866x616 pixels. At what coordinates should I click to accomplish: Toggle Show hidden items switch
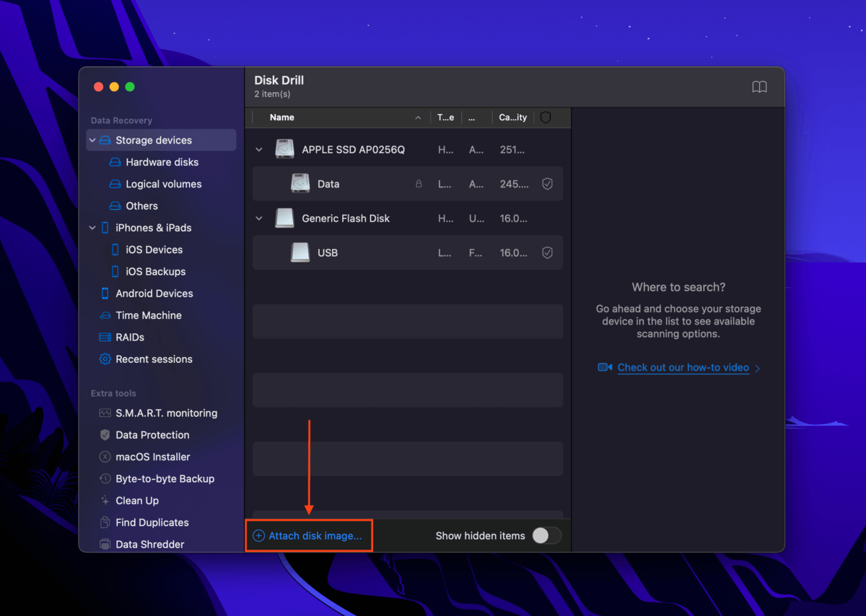(x=546, y=536)
